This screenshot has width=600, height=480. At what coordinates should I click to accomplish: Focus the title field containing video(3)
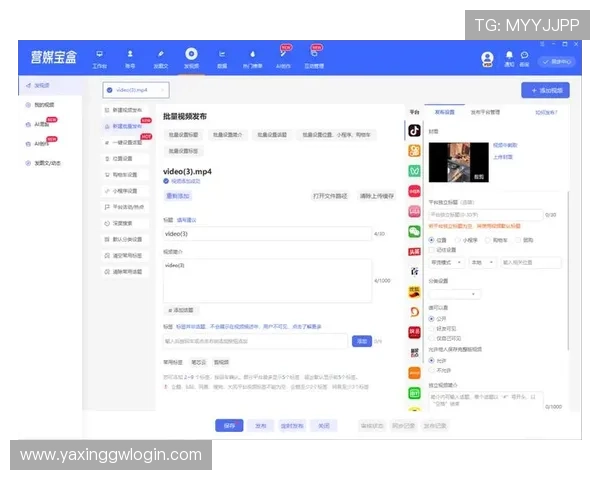click(x=267, y=233)
